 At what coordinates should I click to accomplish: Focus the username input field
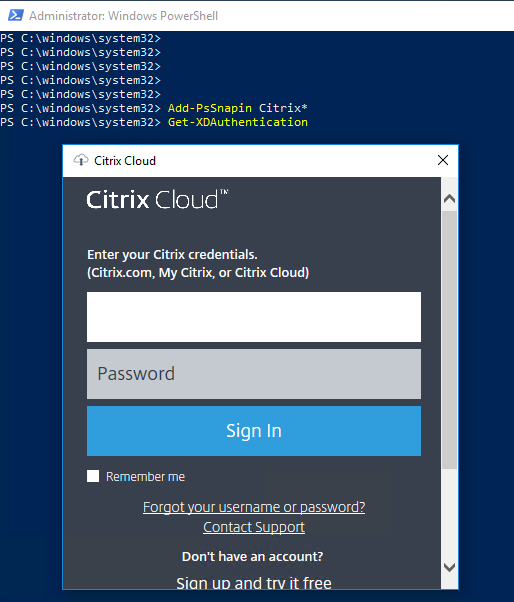254,317
